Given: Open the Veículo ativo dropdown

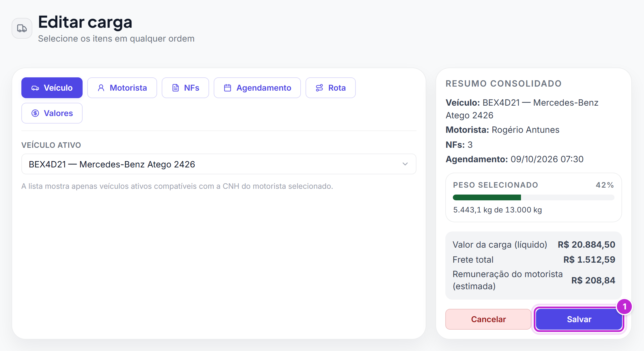Looking at the screenshot, I should click(x=219, y=164).
